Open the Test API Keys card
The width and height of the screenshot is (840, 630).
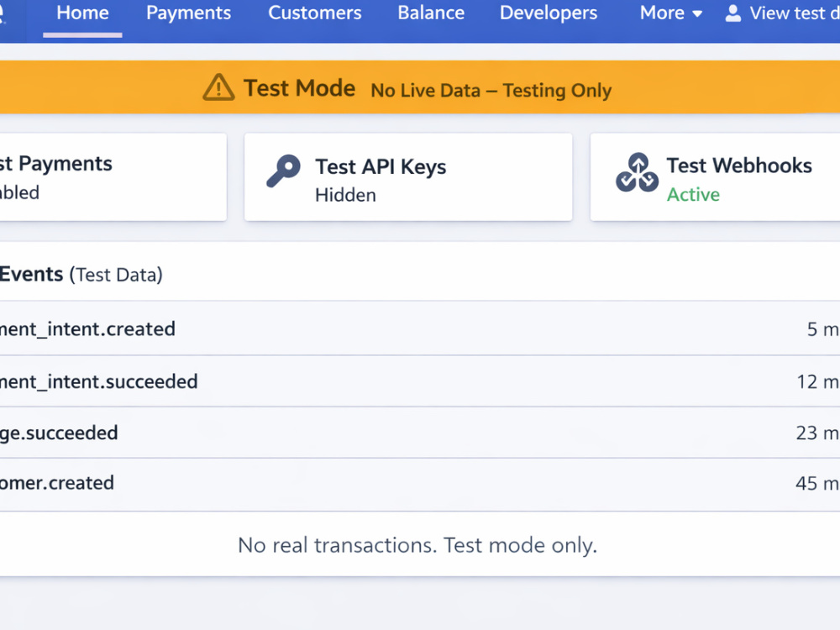point(408,176)
